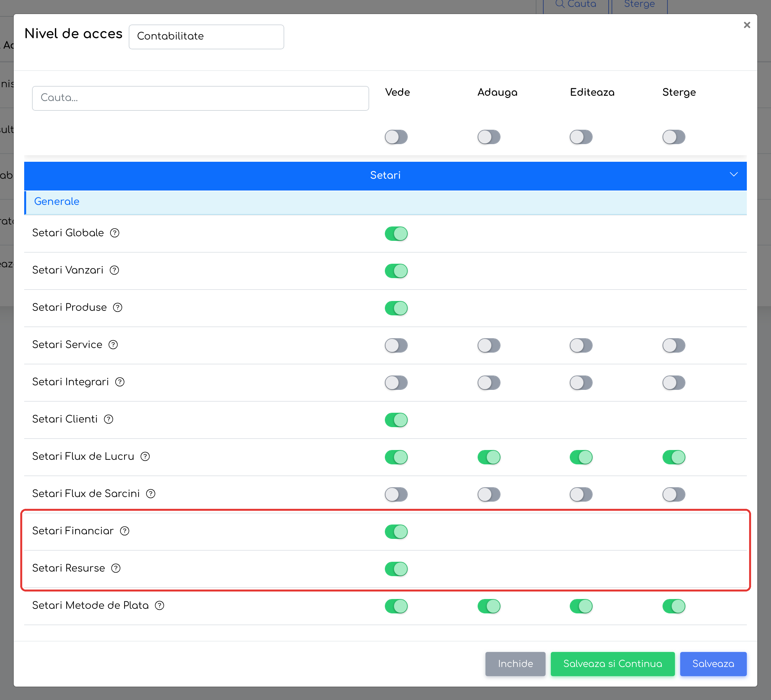Disable Sterge for Setari Flux de Lucru

674,457
